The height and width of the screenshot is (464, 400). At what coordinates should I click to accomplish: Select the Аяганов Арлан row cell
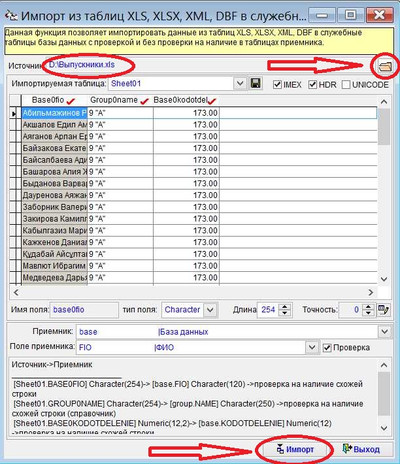pos(54,137)
